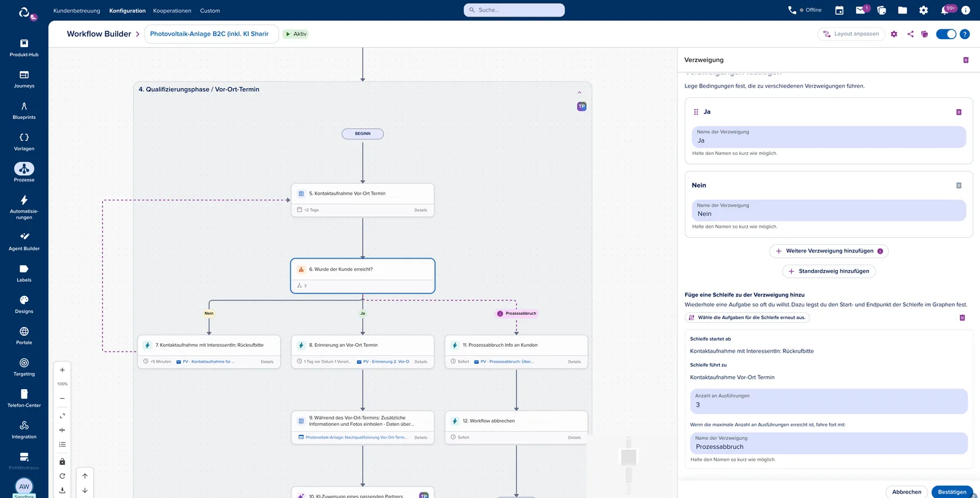Confirm with the Bestätigen button
980x498 pixels.
click(x=952, y=492)
